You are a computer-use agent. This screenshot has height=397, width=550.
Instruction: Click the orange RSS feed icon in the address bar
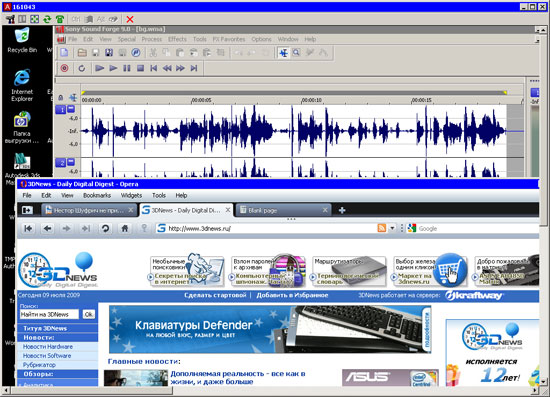pos(382,228)
